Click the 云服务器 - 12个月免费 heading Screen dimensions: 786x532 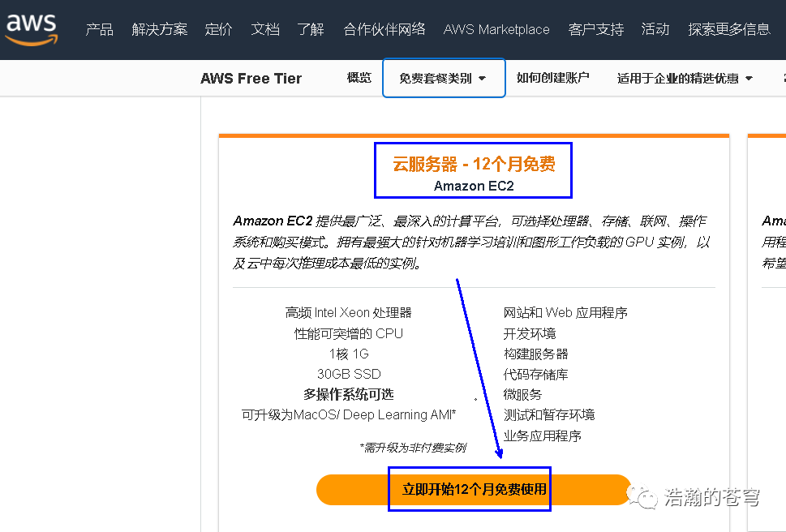tap(474, 164)
